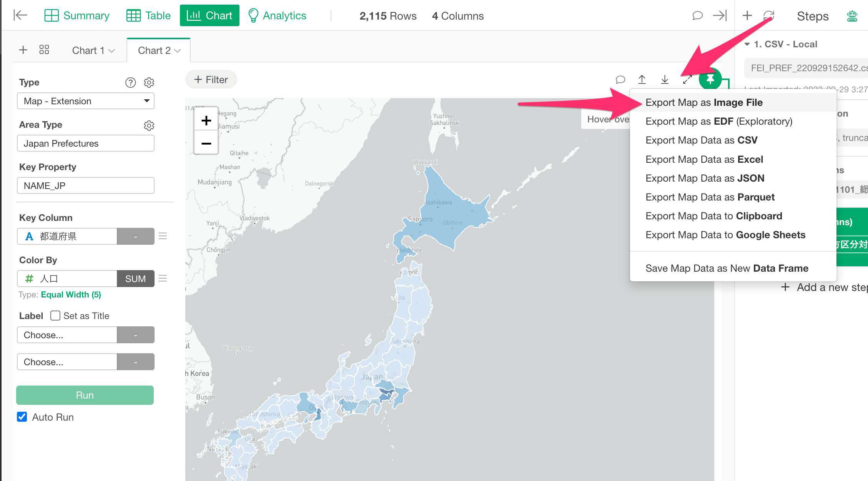Viewport: 868px width, 481px height.
Task: Click the chart pin icon
Action: (x=710, y=79)
